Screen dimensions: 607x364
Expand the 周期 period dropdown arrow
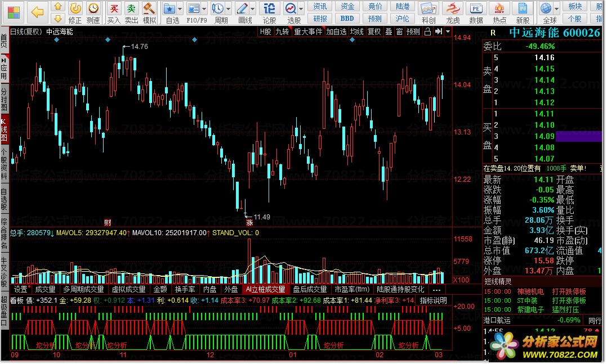[x=229, y=8]
